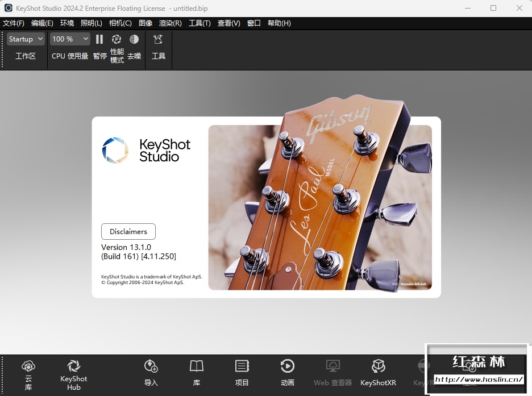Screen dimensions: 532x396
Task: Open the 编辑(E) menu
Action: (x=42, y=23)
